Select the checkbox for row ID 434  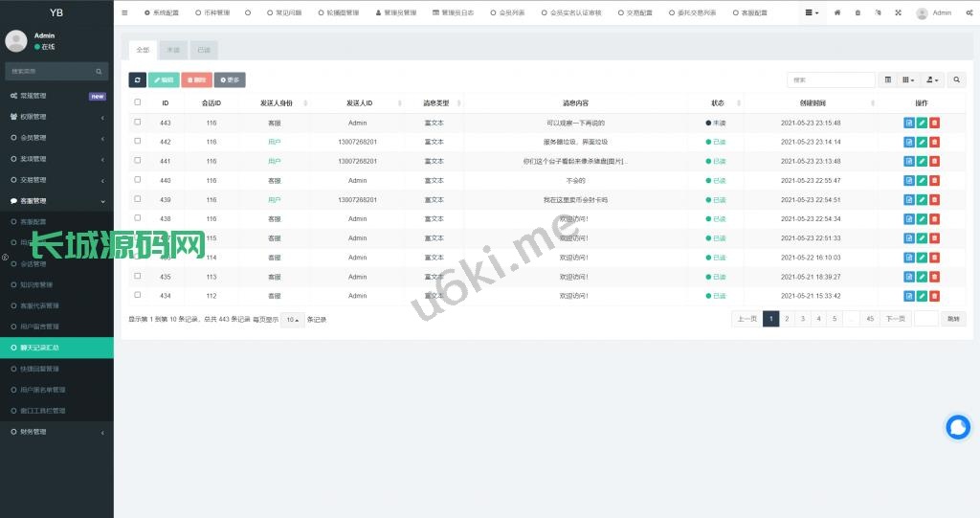138,296
